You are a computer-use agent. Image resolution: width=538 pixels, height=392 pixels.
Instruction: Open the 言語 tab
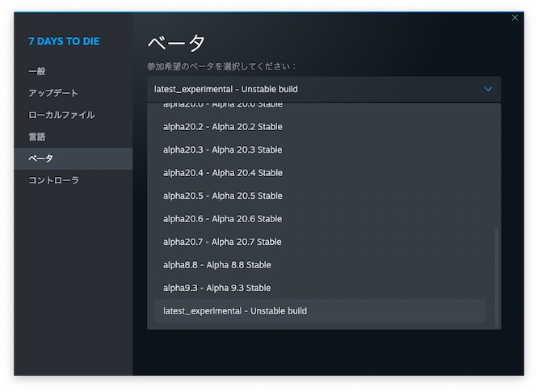(x=37, y=137)
